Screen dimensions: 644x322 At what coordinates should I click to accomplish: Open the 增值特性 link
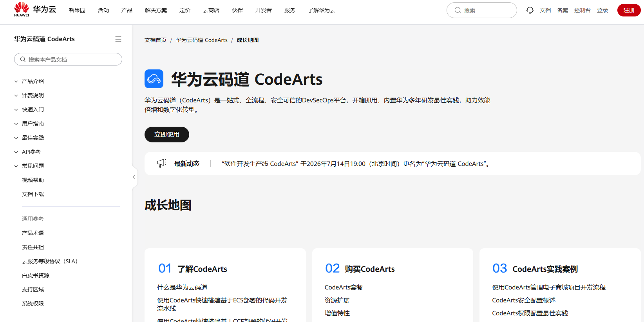point(337,313)
